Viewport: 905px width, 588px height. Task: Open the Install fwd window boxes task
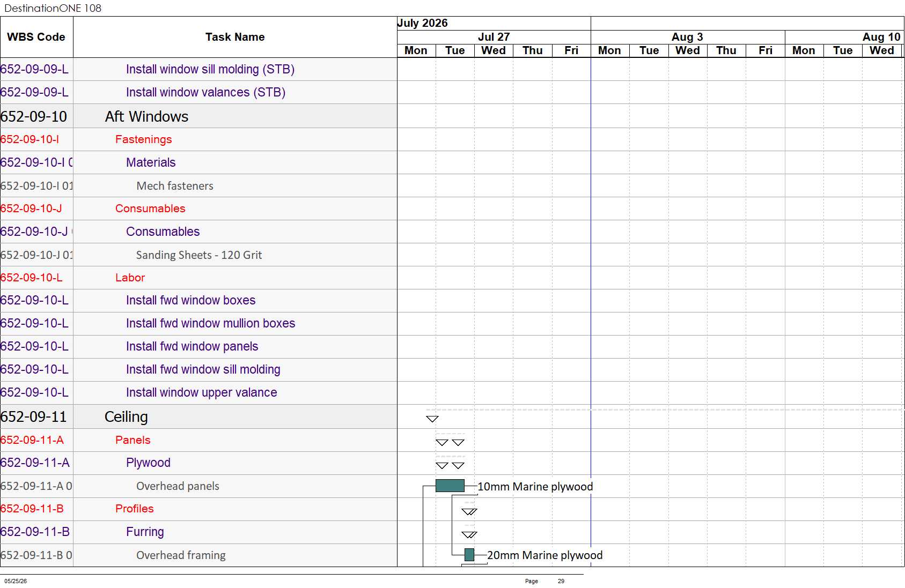click(190, 300)
